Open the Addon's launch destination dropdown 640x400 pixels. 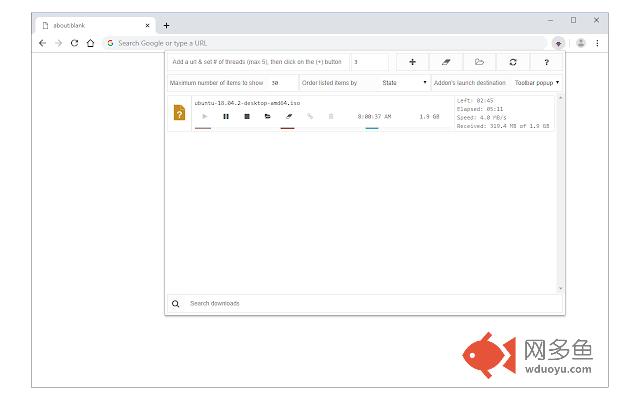point(537,82)
